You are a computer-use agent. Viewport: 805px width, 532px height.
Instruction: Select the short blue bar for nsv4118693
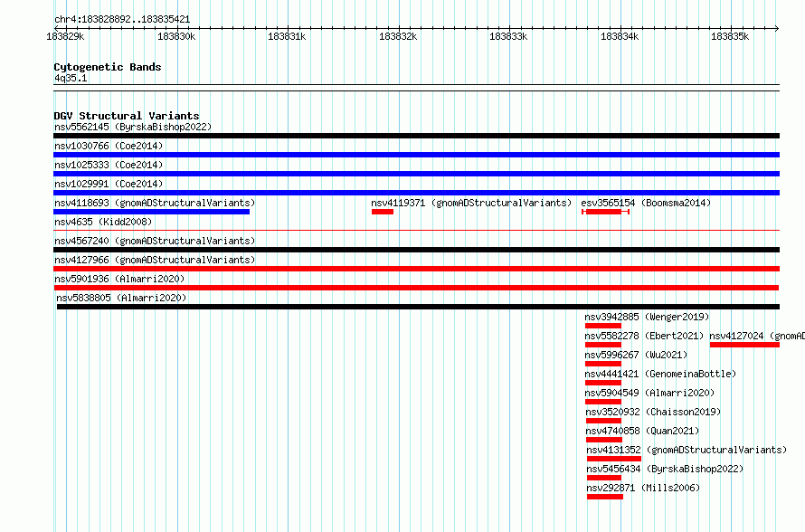coord(151,212)
